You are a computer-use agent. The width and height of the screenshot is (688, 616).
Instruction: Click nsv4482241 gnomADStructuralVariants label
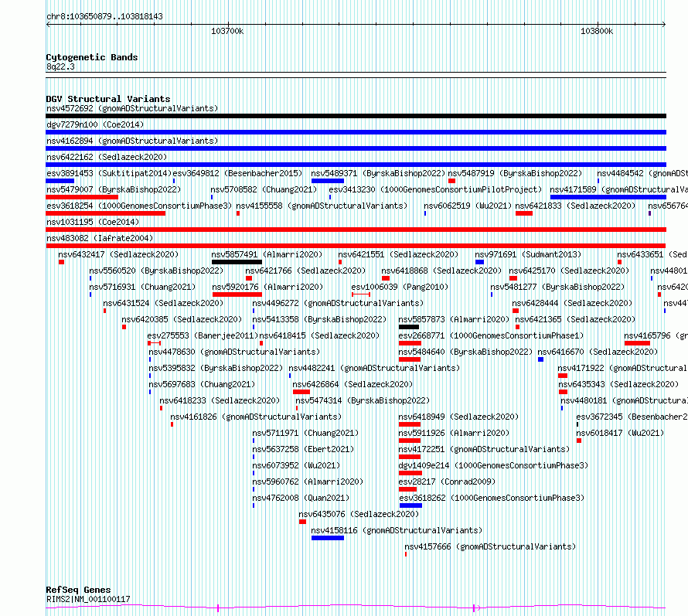pos(374,368)
